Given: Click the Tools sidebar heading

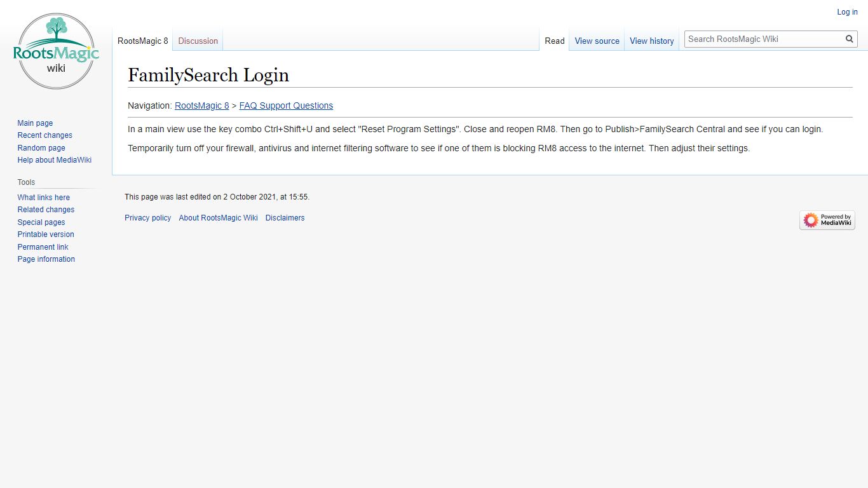Looking at the screenshot, I should point(27,182).
